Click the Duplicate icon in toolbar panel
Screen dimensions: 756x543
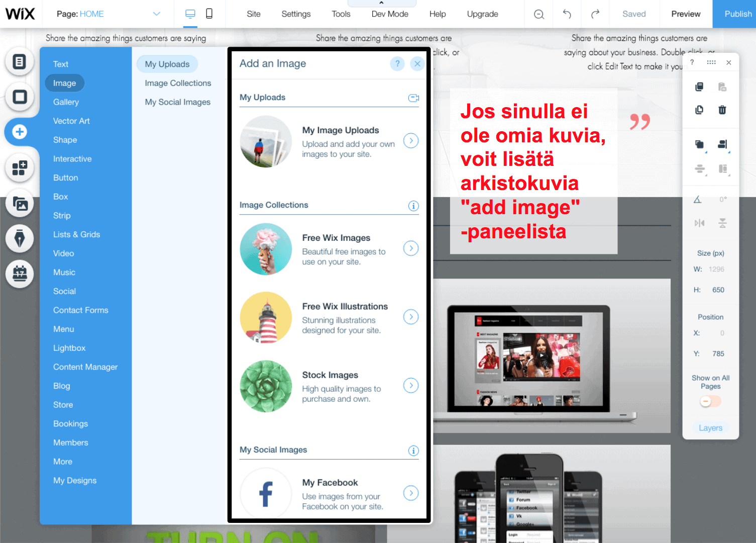click(x=699, y=110)
